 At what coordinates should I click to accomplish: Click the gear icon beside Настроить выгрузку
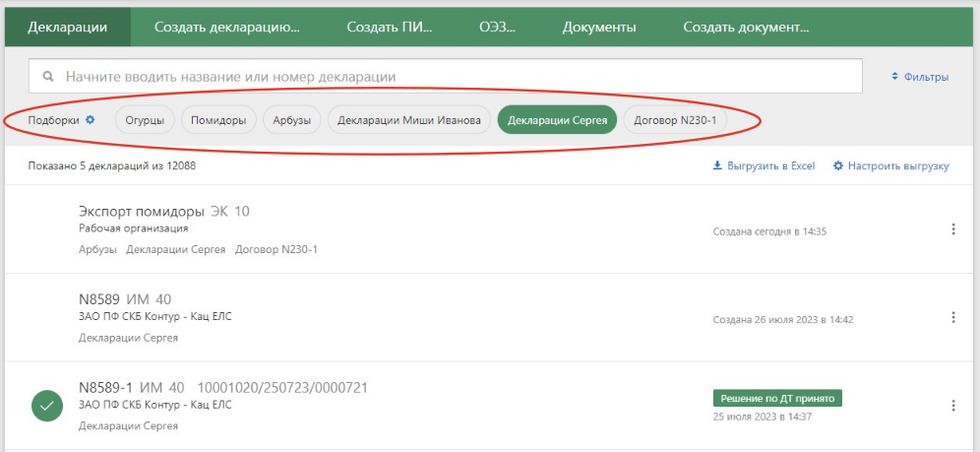838,166
